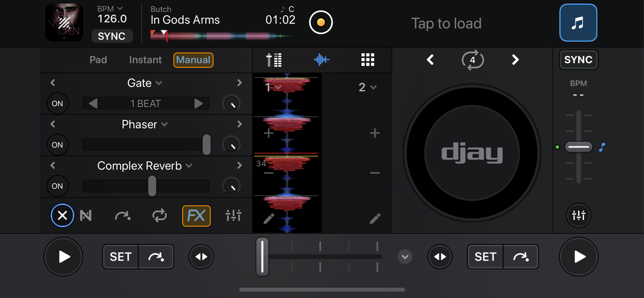This screenshot has height=298, width=644.
Task: Set cue point on deck 2
Action: tap(485, 257)
